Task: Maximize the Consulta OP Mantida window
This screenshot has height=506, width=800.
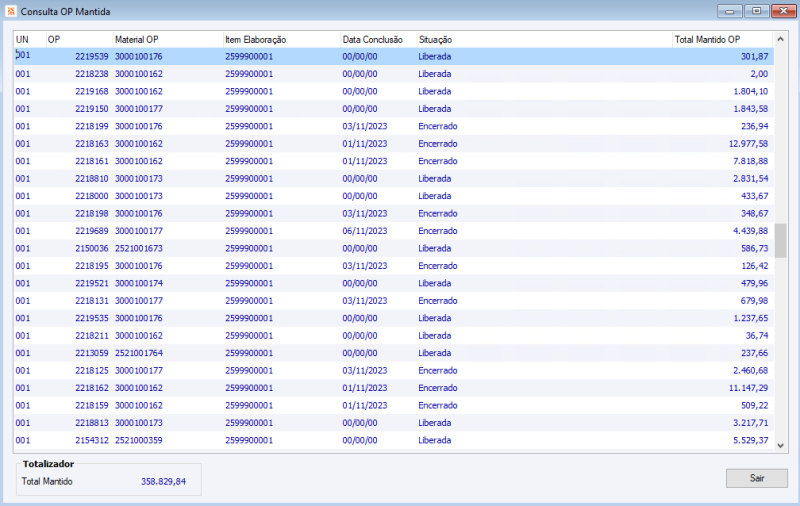Action: point(757,11)
